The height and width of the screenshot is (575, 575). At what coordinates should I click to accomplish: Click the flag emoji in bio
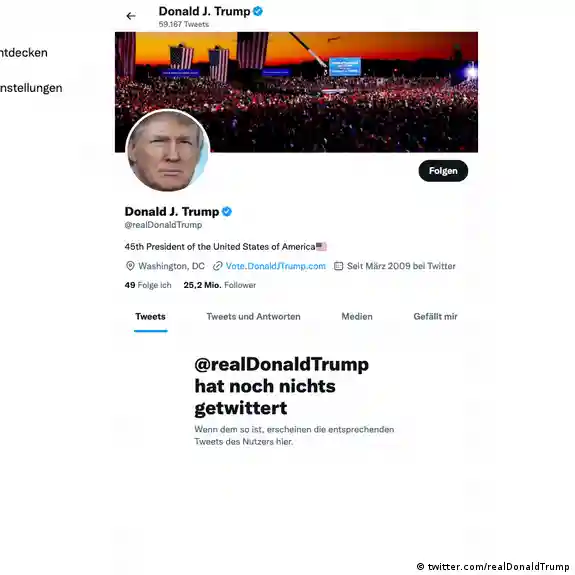click(x=321, y=246)
